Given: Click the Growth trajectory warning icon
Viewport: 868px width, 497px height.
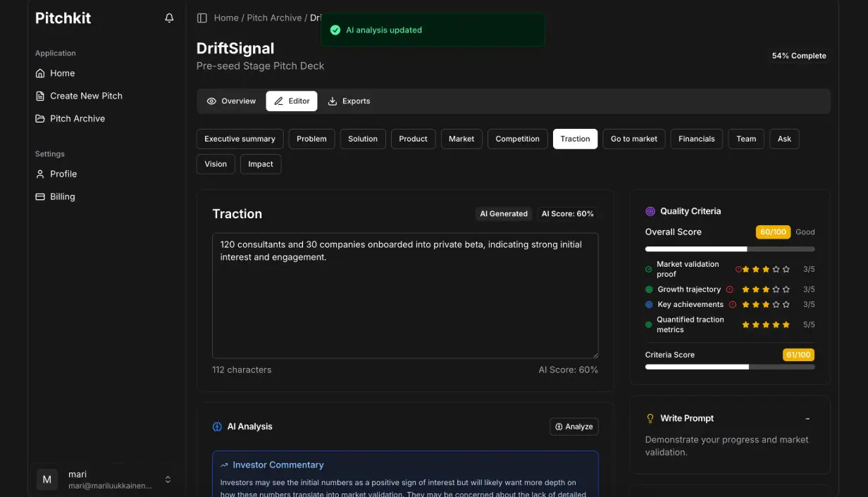Looking at the screenshot, I should (x=730, y=289).
